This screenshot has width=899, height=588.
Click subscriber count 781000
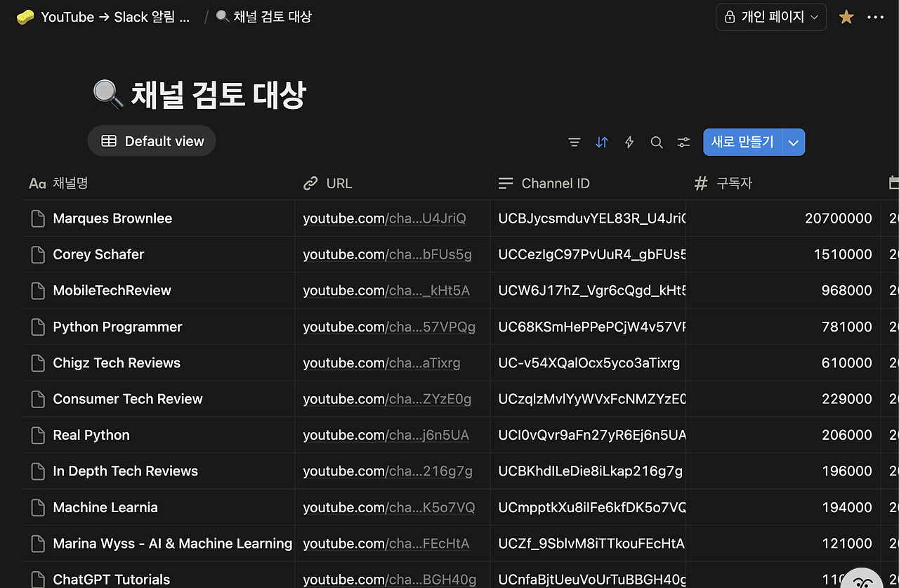(847, 327)
